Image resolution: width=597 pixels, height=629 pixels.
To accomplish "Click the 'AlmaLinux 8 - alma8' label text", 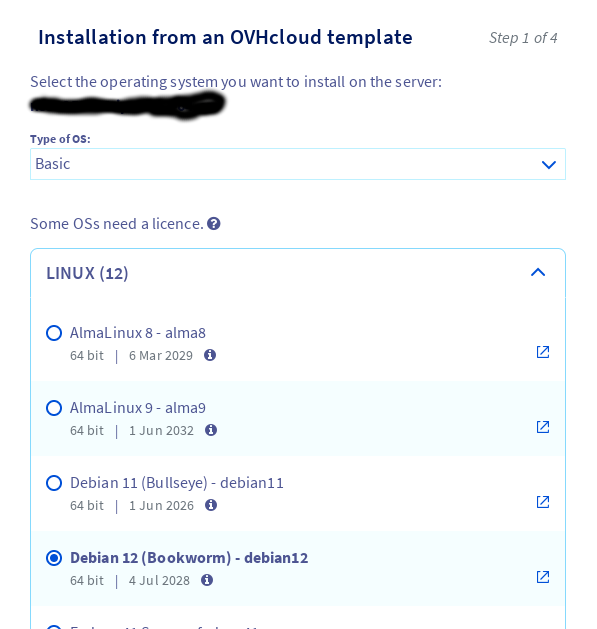I will coord(138,333).
